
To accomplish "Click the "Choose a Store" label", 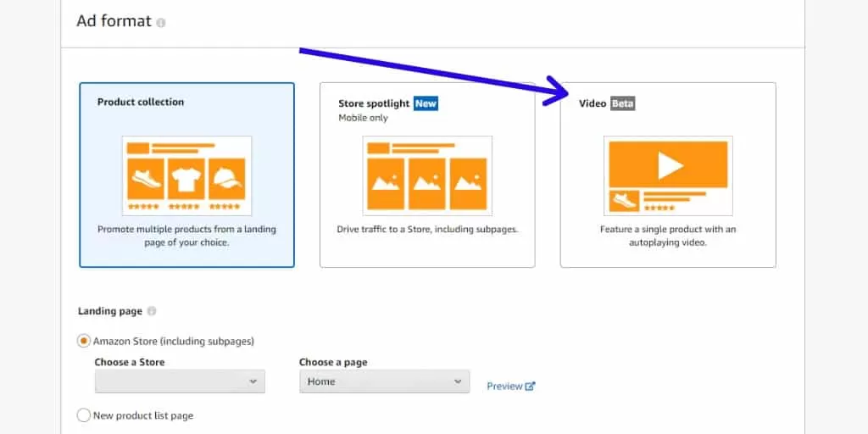I will pyautogui.click(x=130, y=362).
